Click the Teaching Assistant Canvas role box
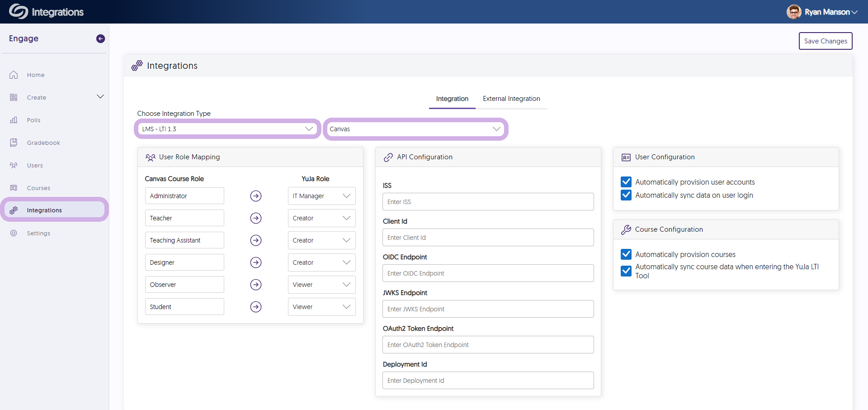Screen dimensions: 868x410 tap(184, 240)
